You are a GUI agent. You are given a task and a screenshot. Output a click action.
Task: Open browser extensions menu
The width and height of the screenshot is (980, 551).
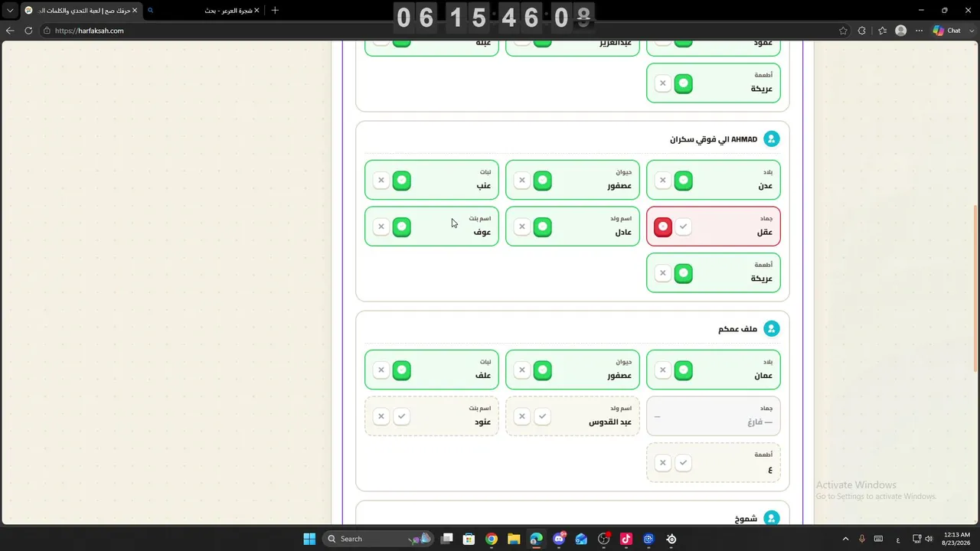pos(862,31)
